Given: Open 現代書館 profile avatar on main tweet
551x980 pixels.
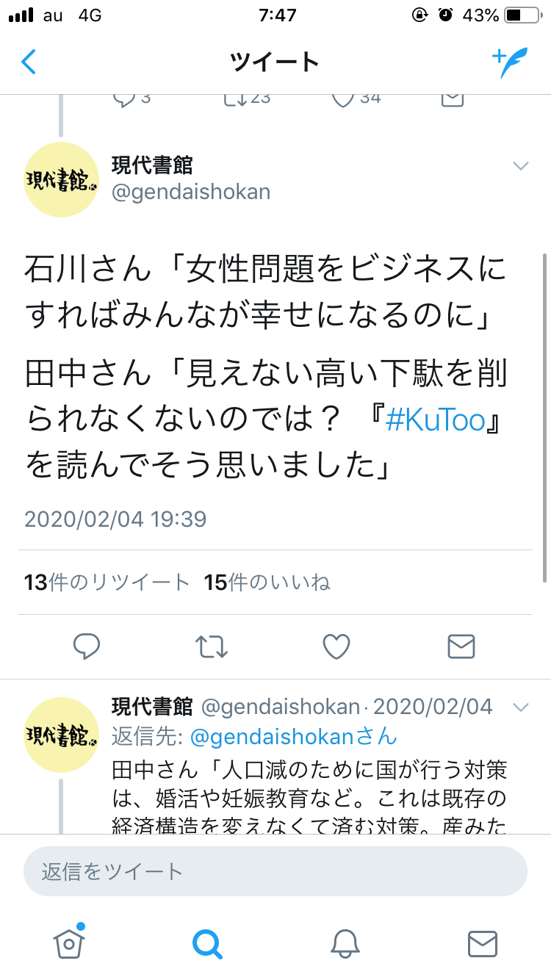Looking at the screenshot, I should click(x=62, y=179).
